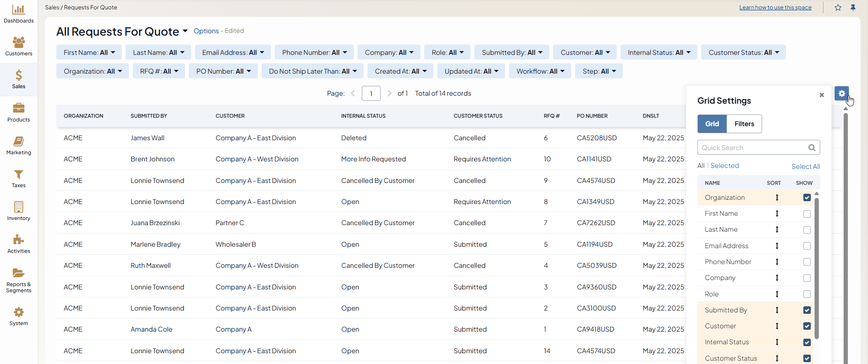Viewport: 868px width, 364px height.
Task: Open the Learn how to use this space link
Action: [775, 8]
